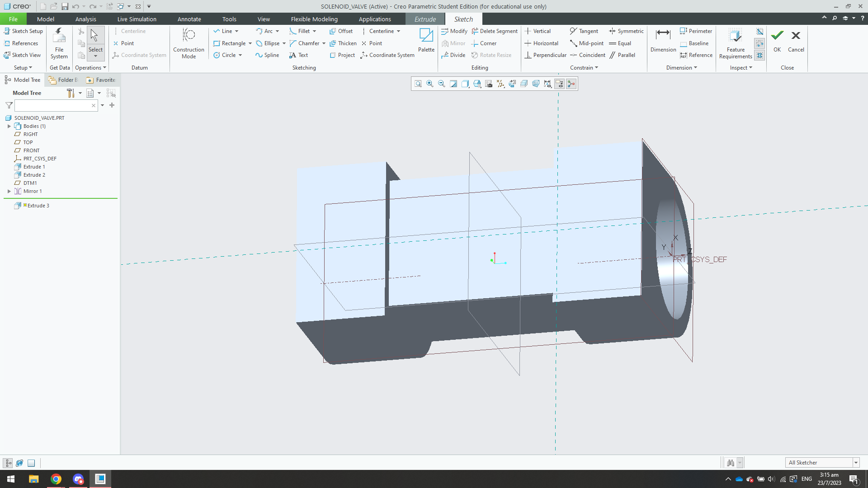Viewport: 868px width, 488px height.
Task: Expand the Bodies (1) tree node
Action: click(x=9, y=126)
